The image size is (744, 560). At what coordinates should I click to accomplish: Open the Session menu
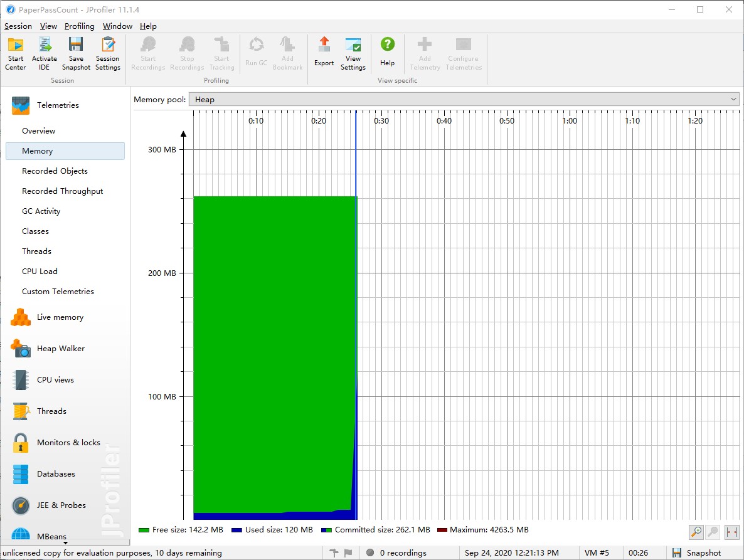click(x=18, y=26)
